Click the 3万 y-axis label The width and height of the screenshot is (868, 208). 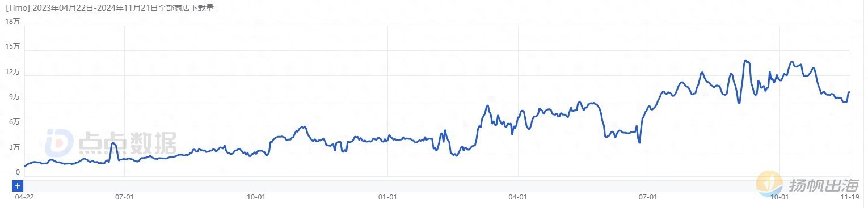pos(15,147)
